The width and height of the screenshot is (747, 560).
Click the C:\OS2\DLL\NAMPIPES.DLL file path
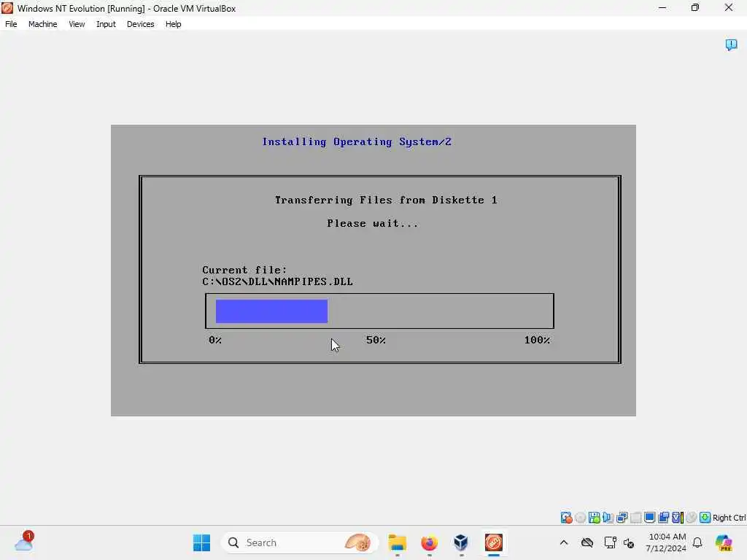[277, 281]
